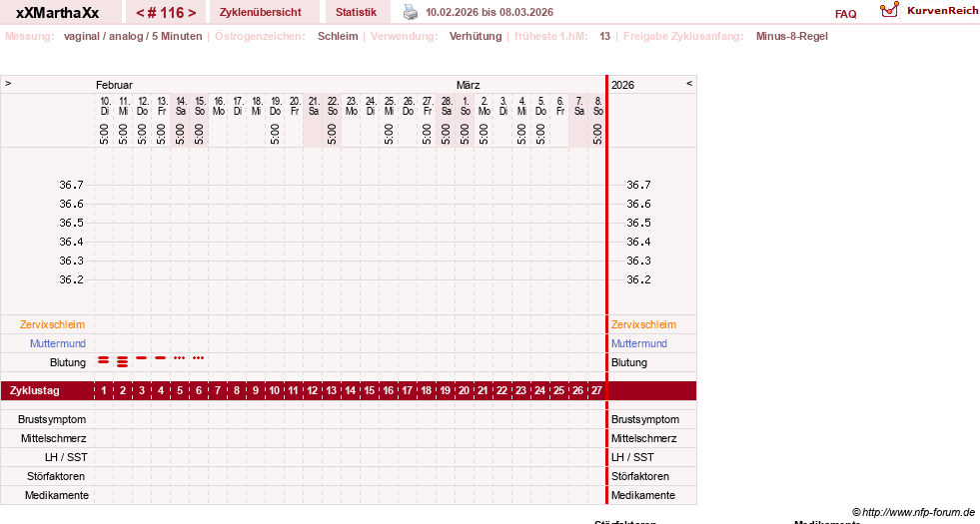The image size is (980, 524).
Task: Click the 'Zyklustag' row header
Action: (x=35, y=391)
